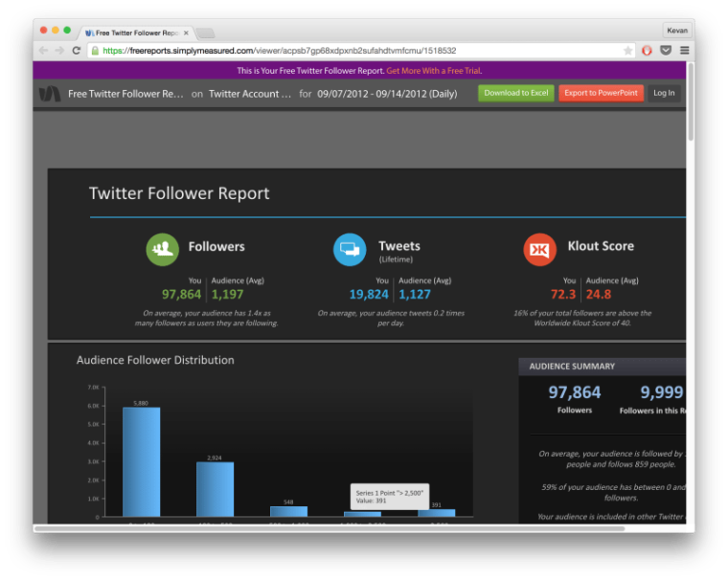Click the red Klout Score icon

pyautogui.click(x=539, y=250)
